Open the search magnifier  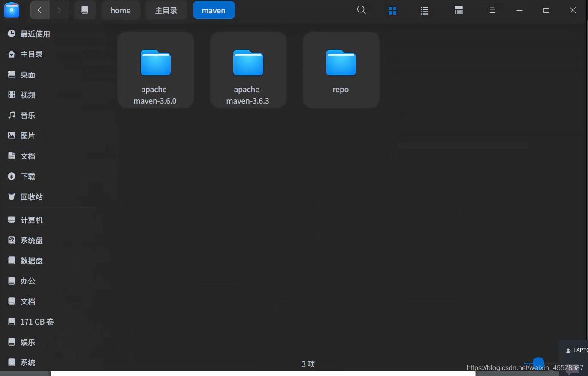pyautogui.click(x=362, y=10)
